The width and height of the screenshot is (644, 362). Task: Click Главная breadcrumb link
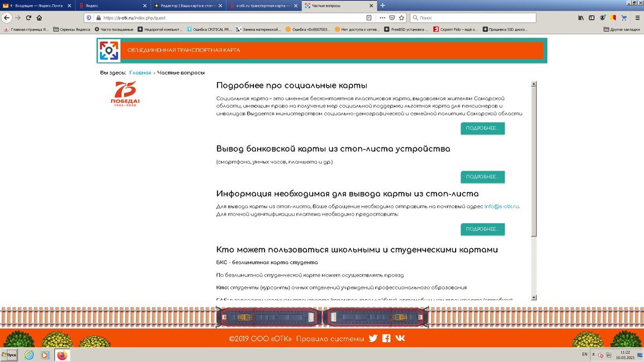[140, 72]
